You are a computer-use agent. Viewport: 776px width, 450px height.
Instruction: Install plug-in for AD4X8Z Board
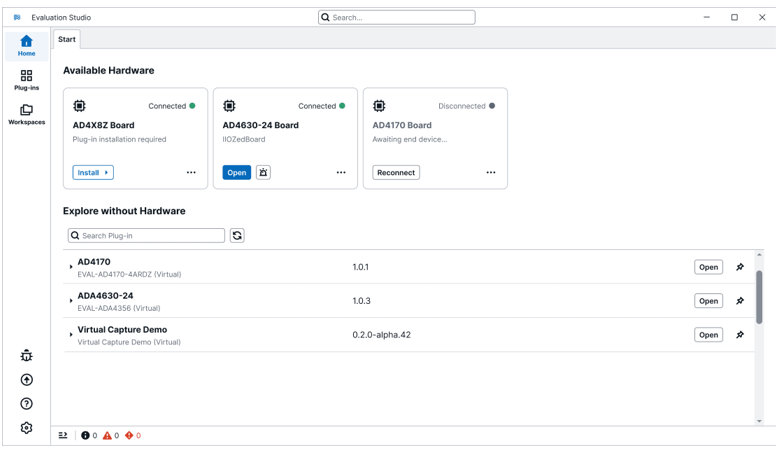[x=93, y=172]
